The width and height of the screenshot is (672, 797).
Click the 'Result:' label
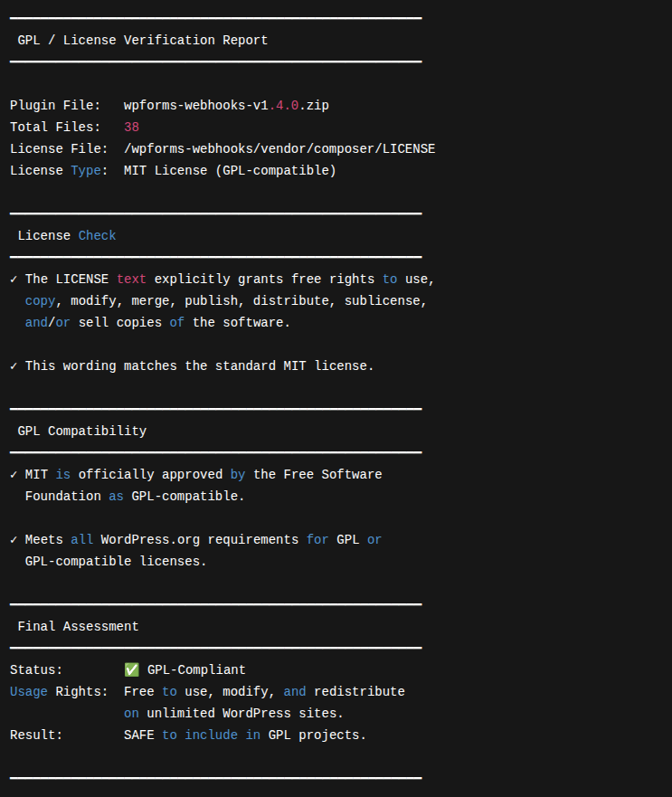36,735
